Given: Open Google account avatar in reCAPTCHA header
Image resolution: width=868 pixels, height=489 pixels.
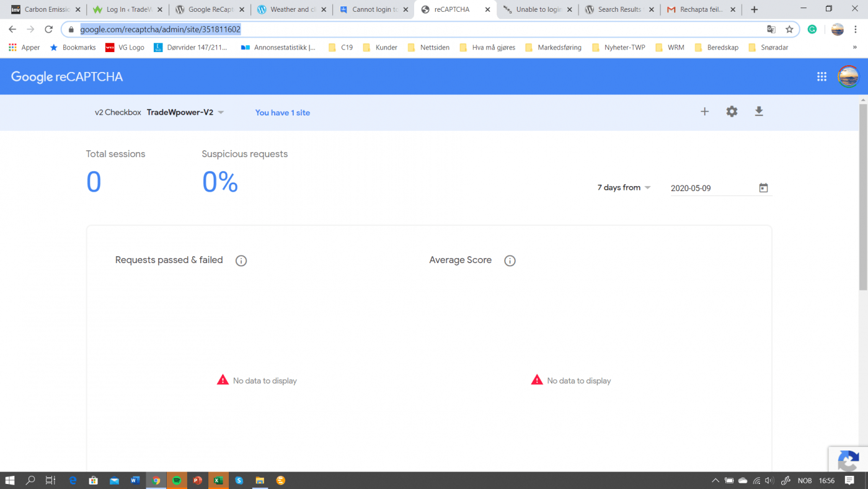Looking at the screenshot, I should point(848,76).
